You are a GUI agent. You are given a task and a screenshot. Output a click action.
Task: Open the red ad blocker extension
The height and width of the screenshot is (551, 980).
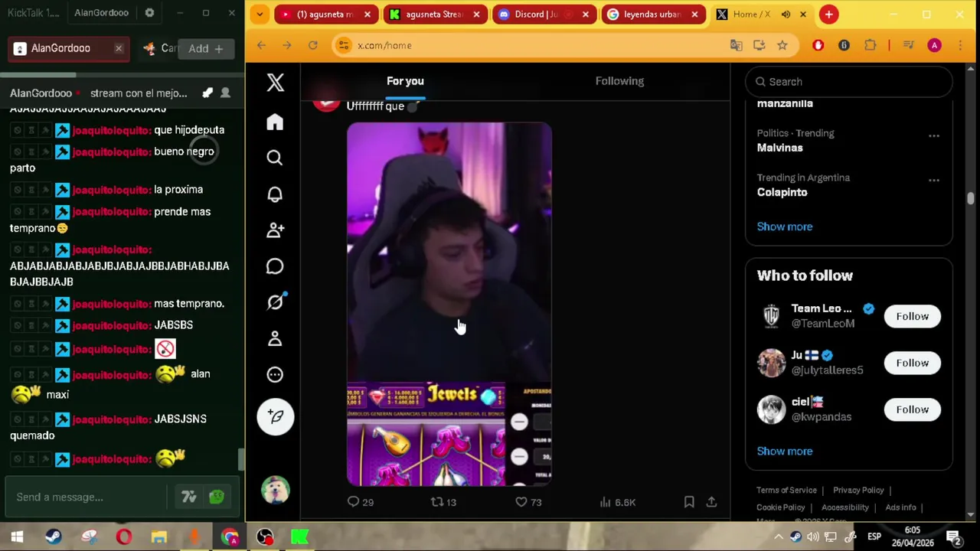818,46
